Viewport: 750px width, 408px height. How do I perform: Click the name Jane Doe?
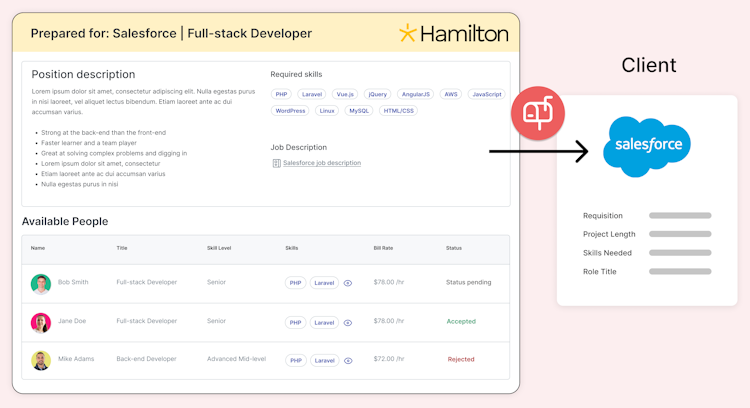pos(72,321)
